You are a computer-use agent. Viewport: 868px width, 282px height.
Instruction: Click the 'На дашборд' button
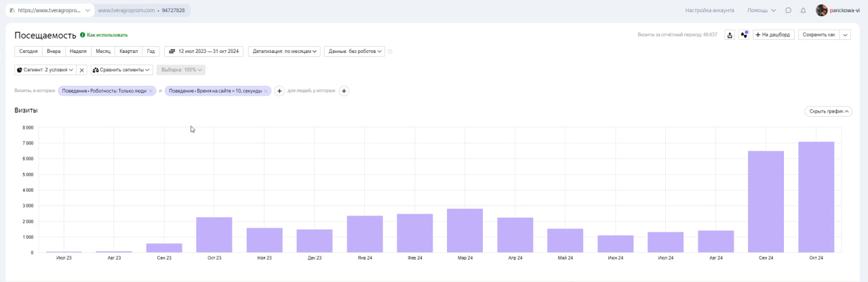(773, 35)
